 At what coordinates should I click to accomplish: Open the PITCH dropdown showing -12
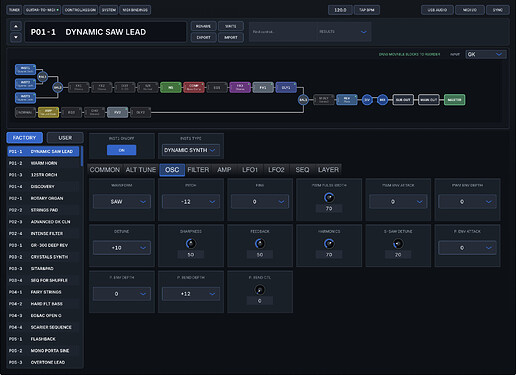pyautogui.click(x=191, y=202)
